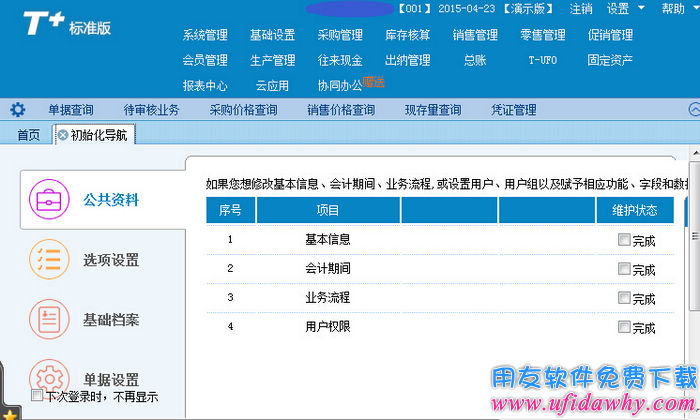Screen dimensions: 700x420
Task: Select 单据设置 in left navigation
Action: click(111, 380)
